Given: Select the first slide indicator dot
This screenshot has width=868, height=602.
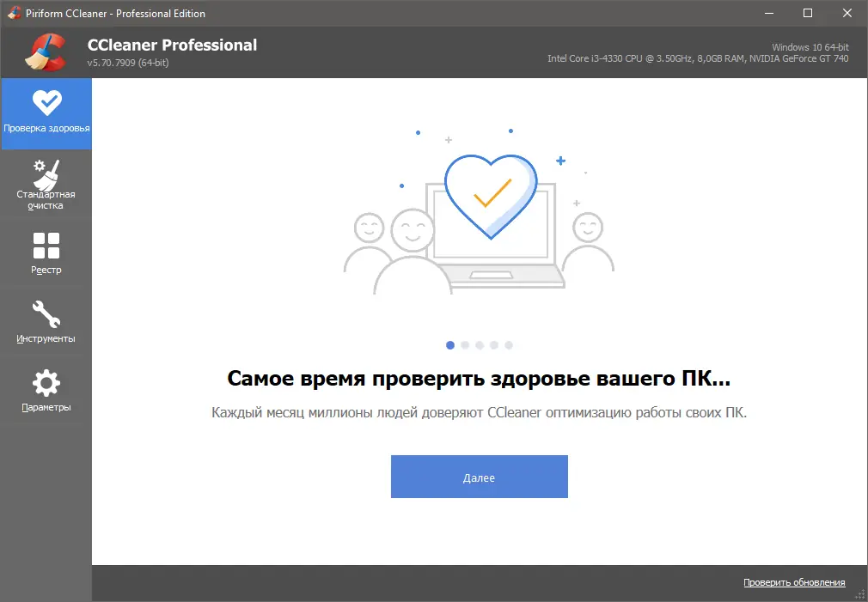Looking at the screenshot, I should click(450, 344).
